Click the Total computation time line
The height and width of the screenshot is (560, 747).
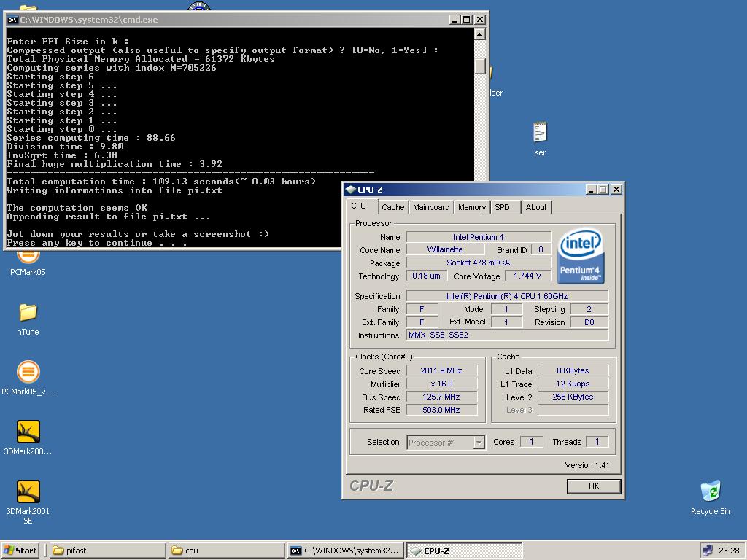click(x=161, y=182)
